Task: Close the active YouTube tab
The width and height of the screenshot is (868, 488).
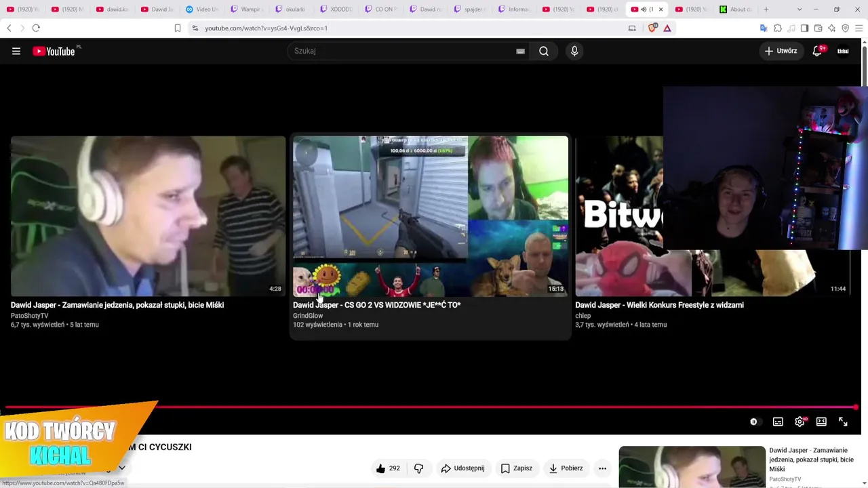Action: [x=660, y=9]
